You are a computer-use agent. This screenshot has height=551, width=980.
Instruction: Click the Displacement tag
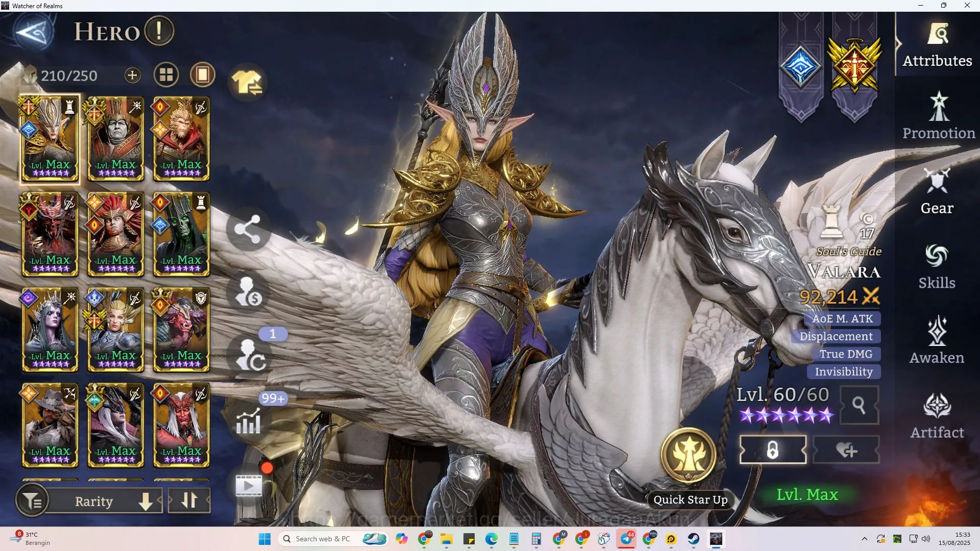[x=836, y=336]
